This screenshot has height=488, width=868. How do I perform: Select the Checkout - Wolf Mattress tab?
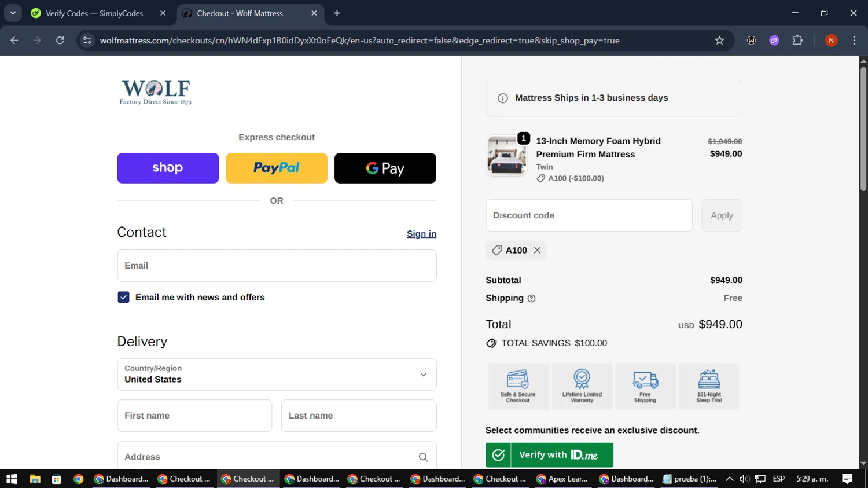[x=240, y=13]
